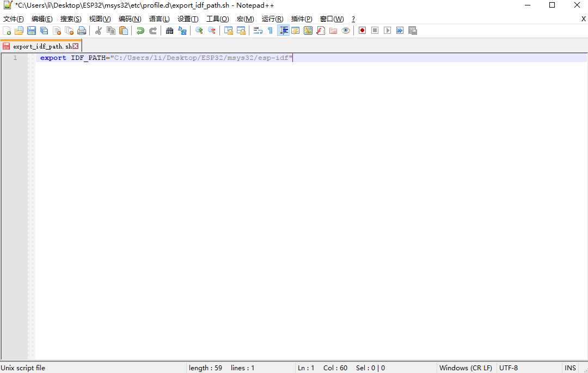This screenshot has height=373, width=588.
Task: Click the Paste clipboard icon
Action: (124, 30)
